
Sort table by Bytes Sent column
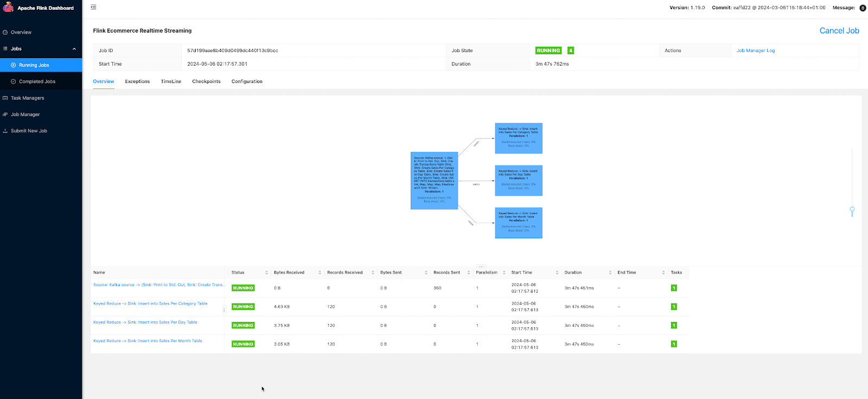426,273
